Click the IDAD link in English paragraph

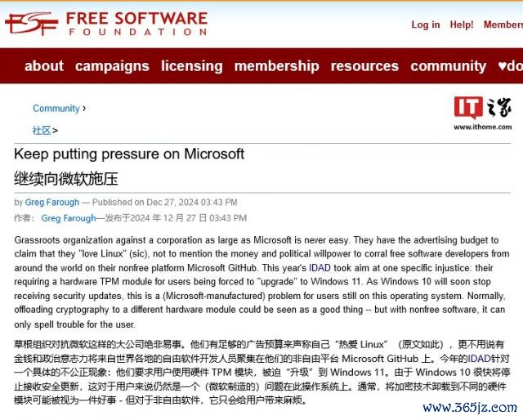click(320, 268)
